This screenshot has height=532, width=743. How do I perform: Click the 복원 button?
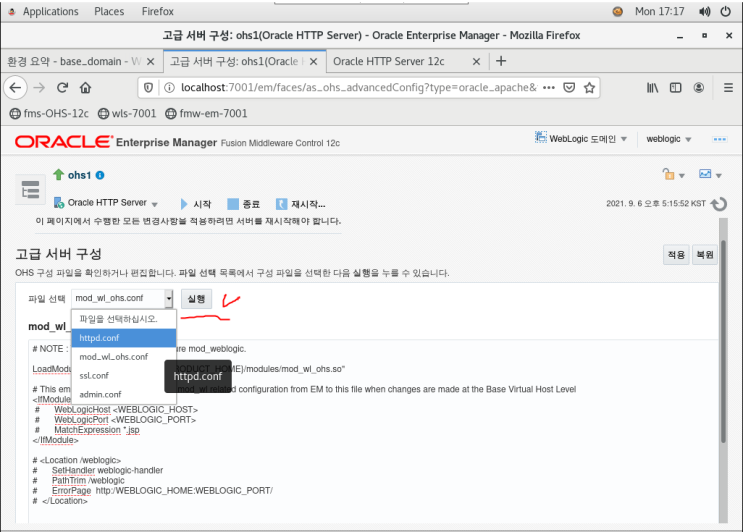coord(705,255)
